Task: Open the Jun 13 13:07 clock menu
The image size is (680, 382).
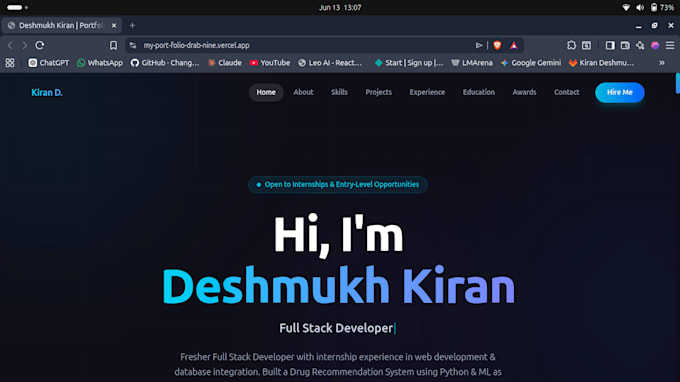Action: coord(340,7)
